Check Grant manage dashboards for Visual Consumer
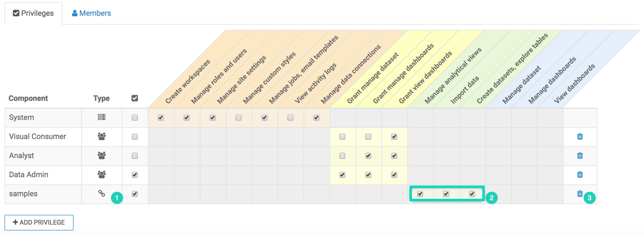644x235 pixels. coord(368,137)
